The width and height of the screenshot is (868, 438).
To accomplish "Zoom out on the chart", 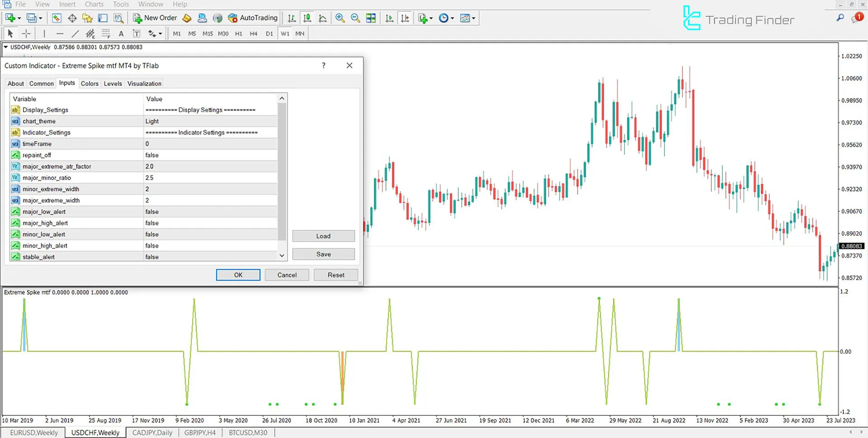I will point(356,18).
